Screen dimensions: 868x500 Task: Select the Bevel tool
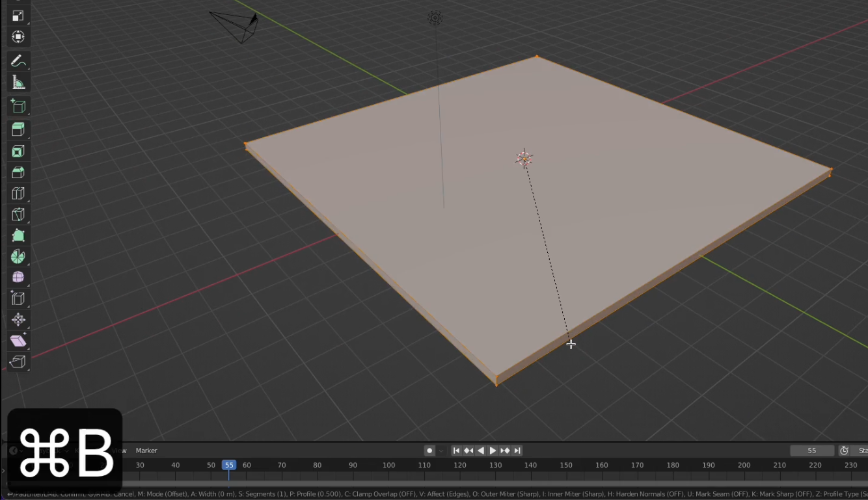pos(18,172)
